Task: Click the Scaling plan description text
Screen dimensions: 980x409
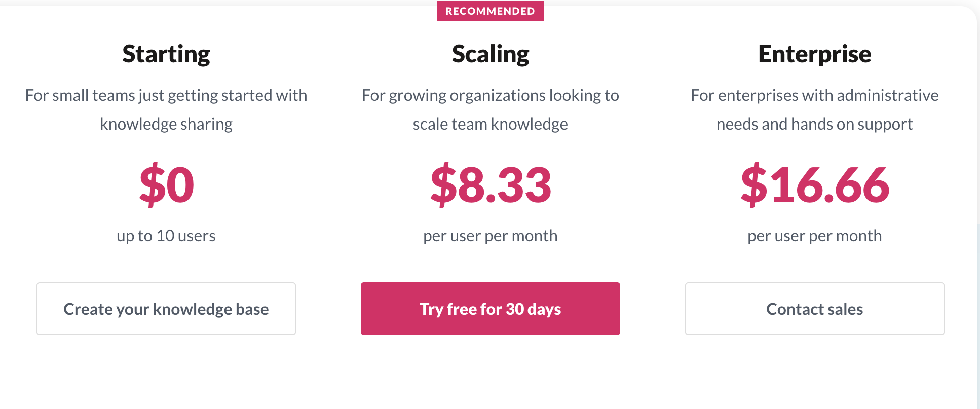Action: (489, 109)
